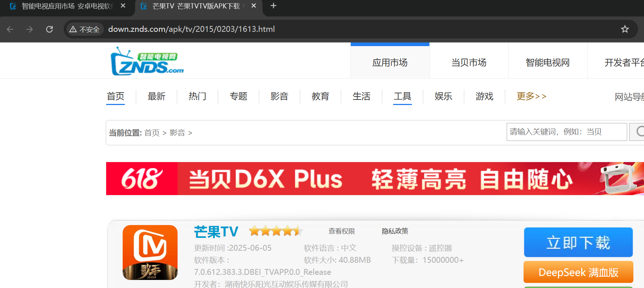Screen dimensions: 644x288
Task: Open the 生活 category
Action: click(361, 96)
